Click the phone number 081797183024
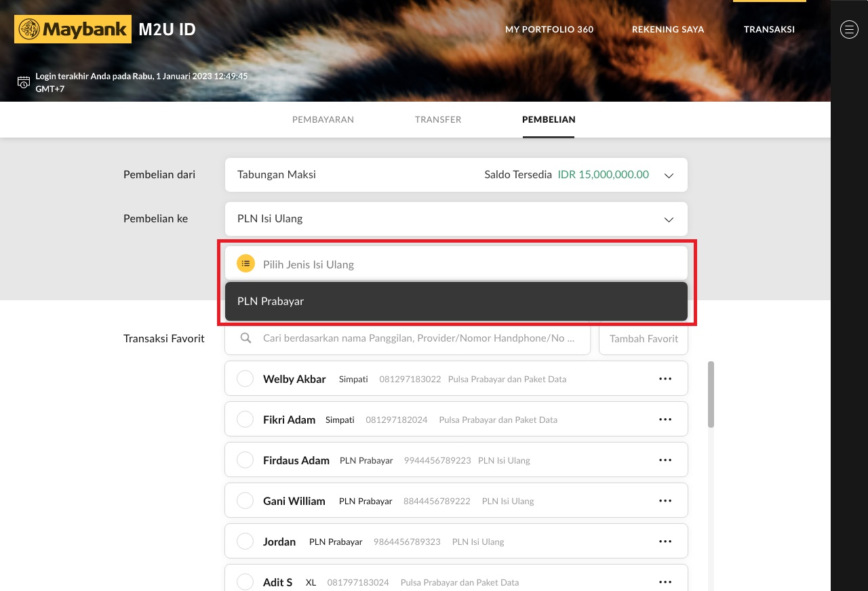The image size is (868, 591). [358, 582]
